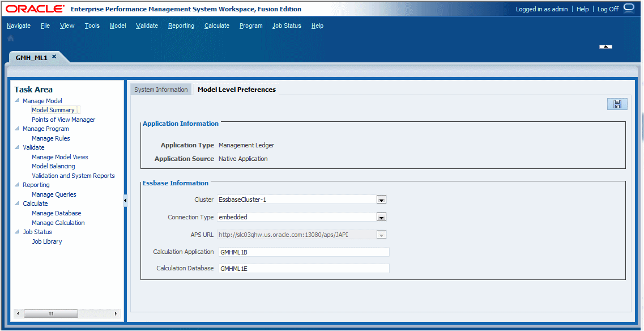
Task: Click the 'Logged in as admin' text
Action: point(541,9)
